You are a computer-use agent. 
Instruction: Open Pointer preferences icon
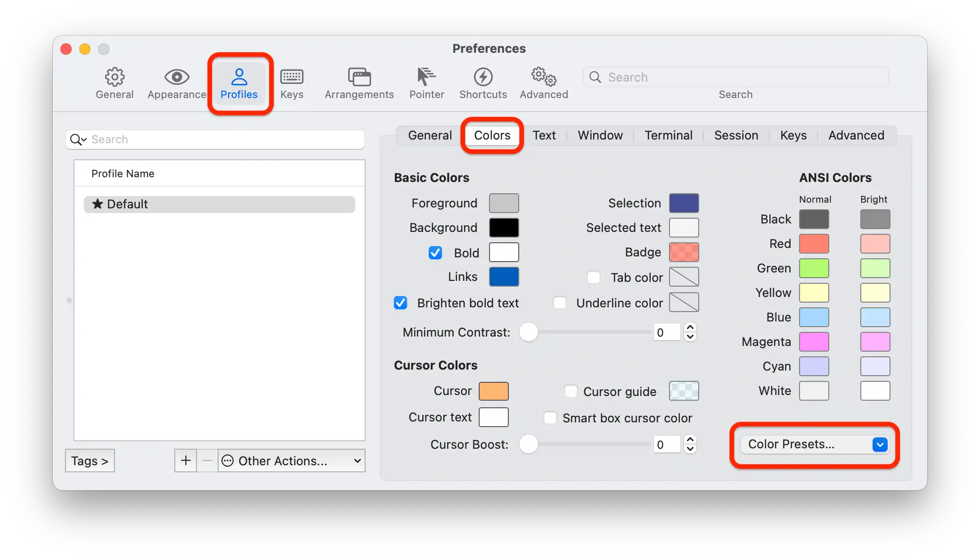426,77
